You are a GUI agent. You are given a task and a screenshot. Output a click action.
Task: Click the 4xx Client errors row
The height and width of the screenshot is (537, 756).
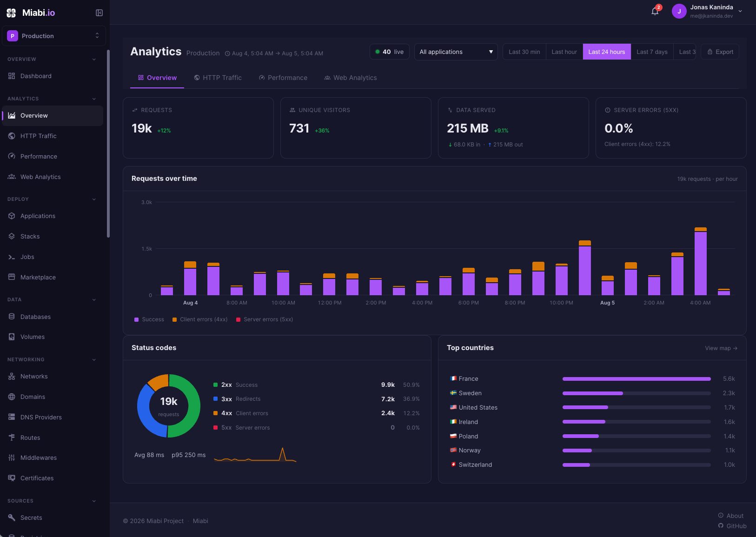point(316,413)
